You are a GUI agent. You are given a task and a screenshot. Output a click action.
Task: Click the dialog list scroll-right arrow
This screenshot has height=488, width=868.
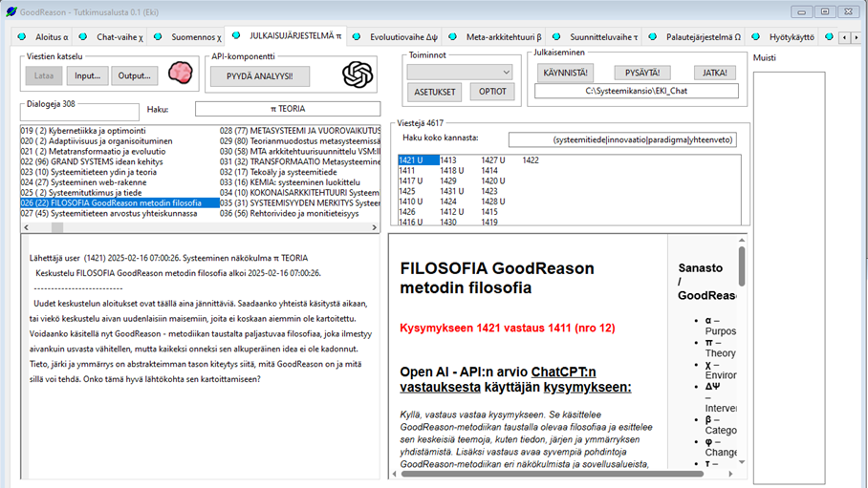click(374, 227)
